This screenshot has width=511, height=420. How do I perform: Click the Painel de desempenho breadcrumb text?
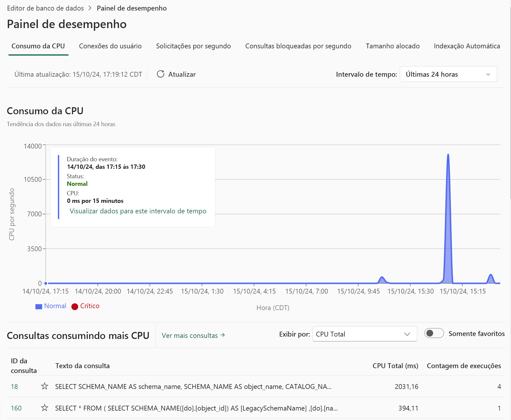pos(132,8)
